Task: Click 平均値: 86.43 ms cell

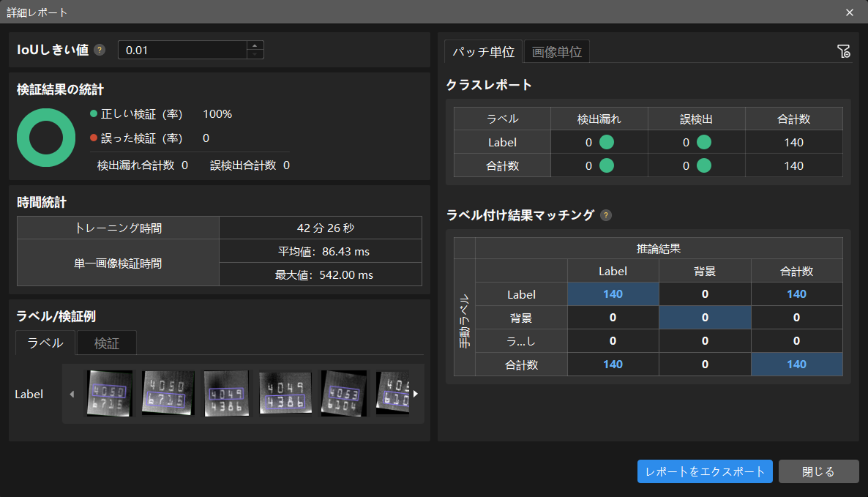Action: (321, 251)
